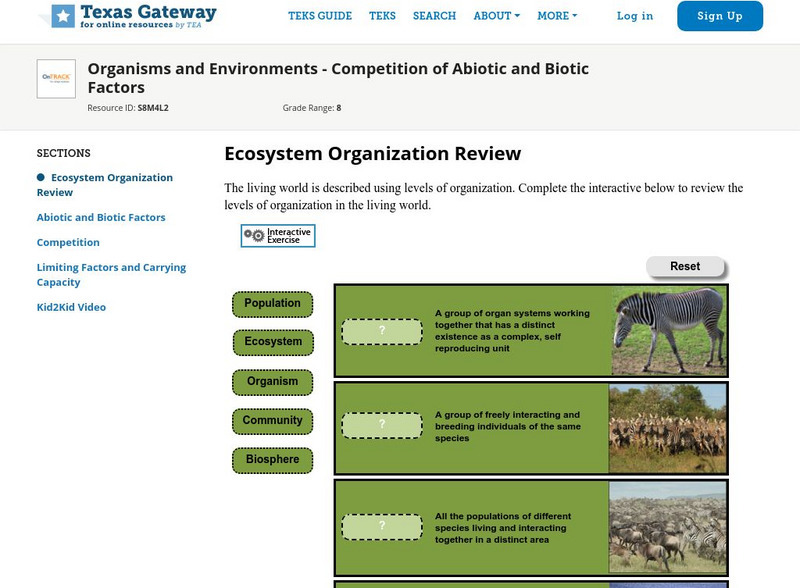
Task: Expand the MORE dropdown menu
Action: click(x=557, y=16)
